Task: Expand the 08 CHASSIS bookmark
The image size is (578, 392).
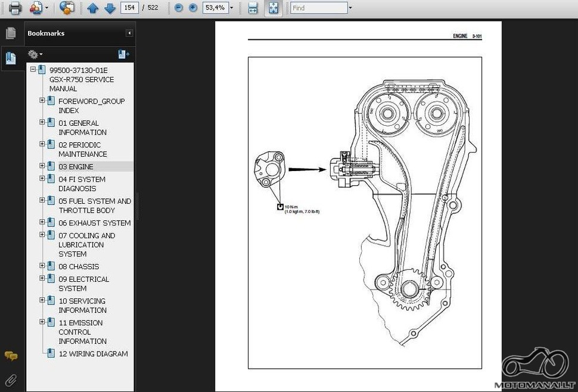Action: click(x=42, y=265)
